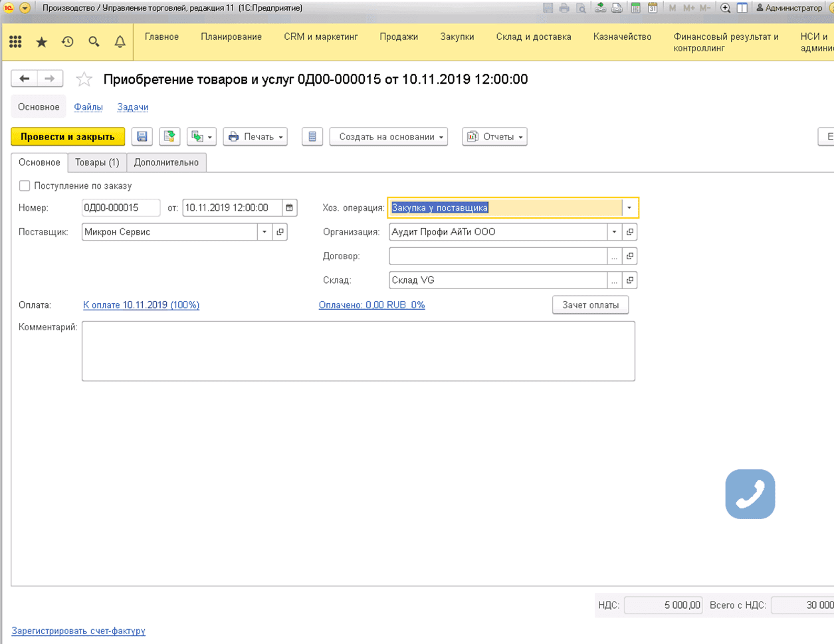
Task: Open the Задачи link
Action: point(133,107)
